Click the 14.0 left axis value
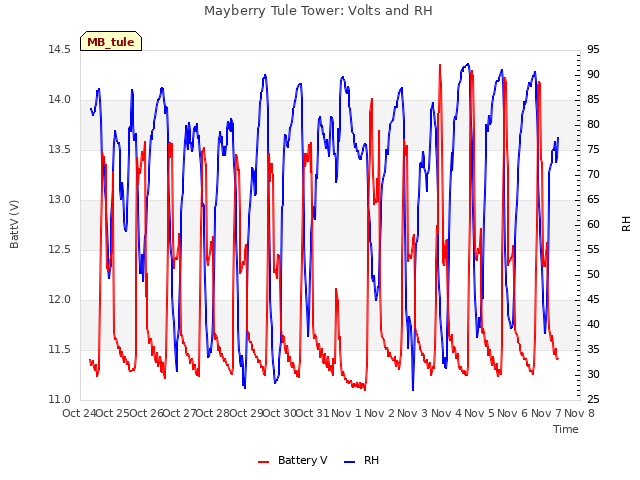 tap(60, 100)
